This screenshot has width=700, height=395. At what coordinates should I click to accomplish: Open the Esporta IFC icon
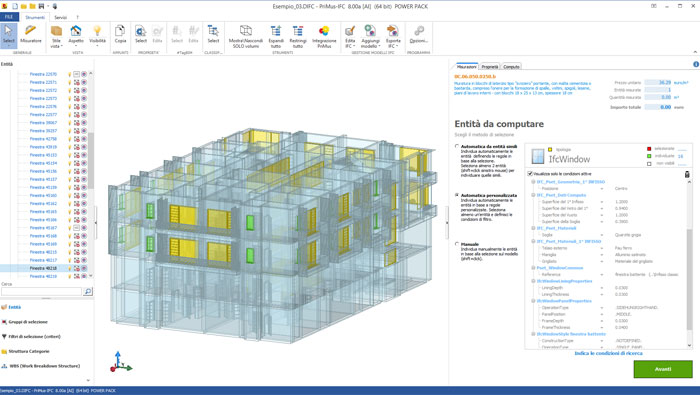point(393,36)
